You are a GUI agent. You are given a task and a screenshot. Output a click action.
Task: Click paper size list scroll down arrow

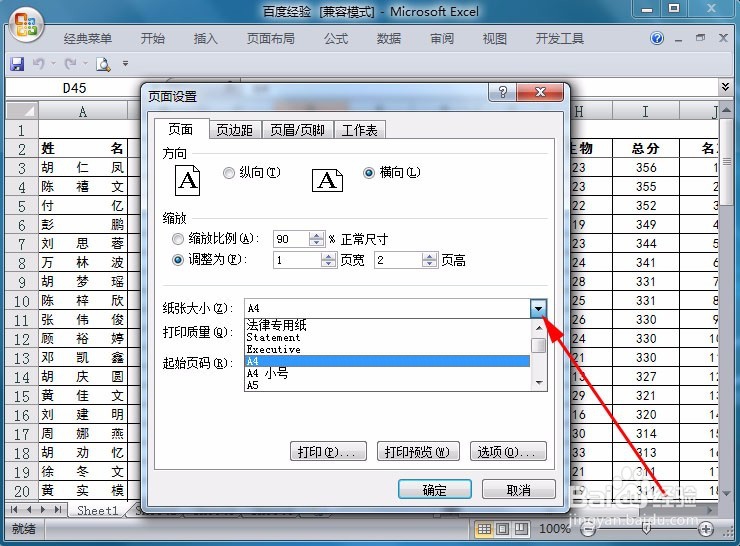pos(539,383)
